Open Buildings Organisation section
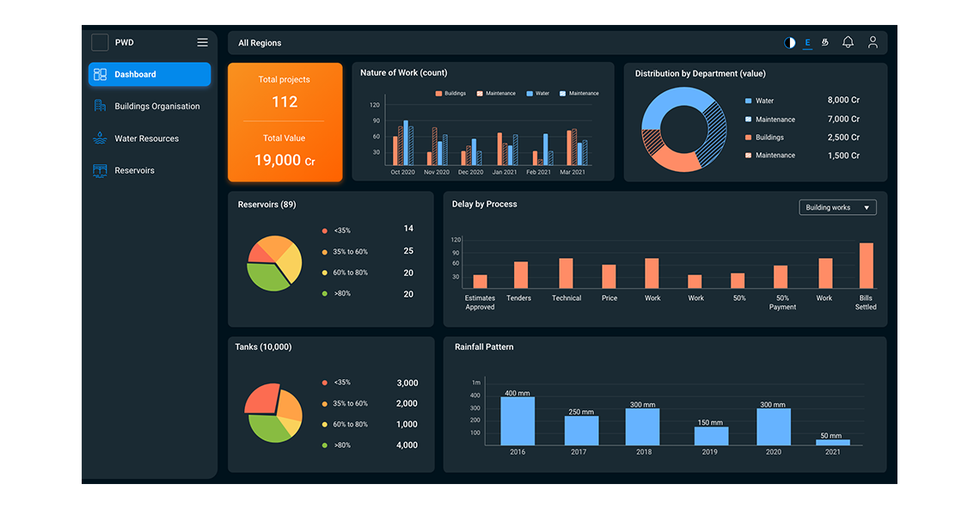This screenshot has width=980, height=509. tap(150, 107)
